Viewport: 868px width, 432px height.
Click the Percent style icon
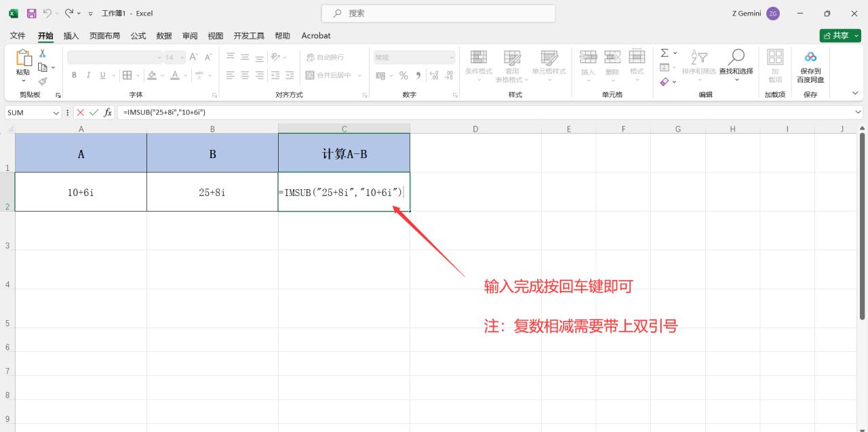pyautogui.click(x=403, y=75)
